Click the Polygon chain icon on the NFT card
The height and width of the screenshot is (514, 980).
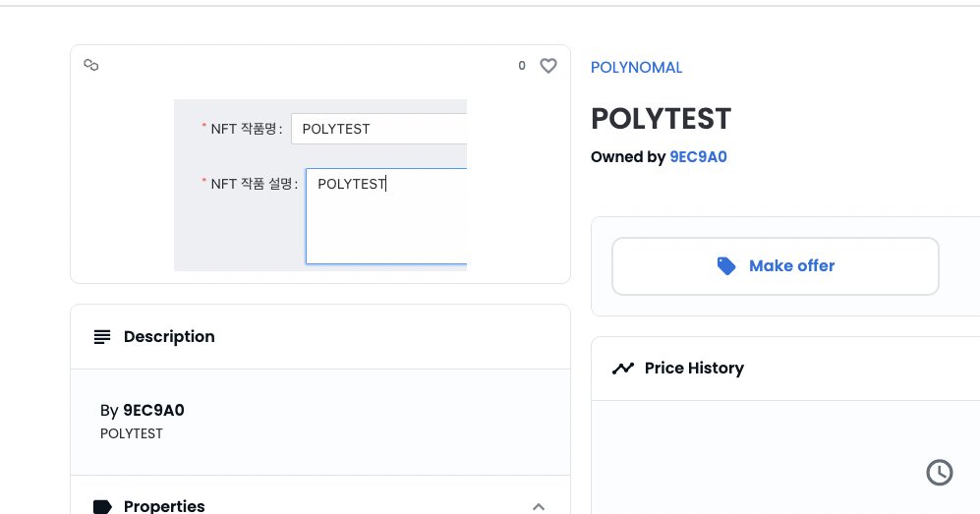(x=91, y=65)
